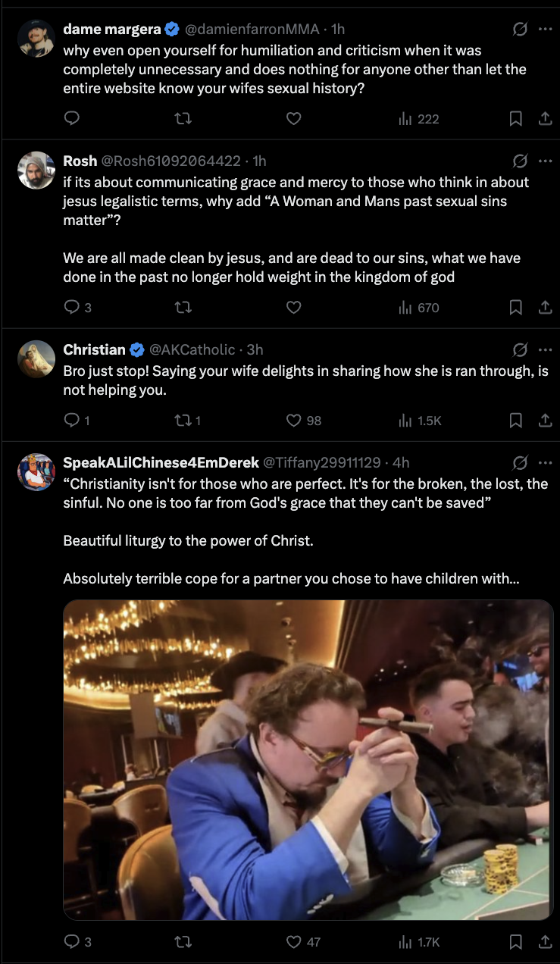Open more menu on Rosh's tweet
Screen dimensions: 560x964
[x=545, y=161]
